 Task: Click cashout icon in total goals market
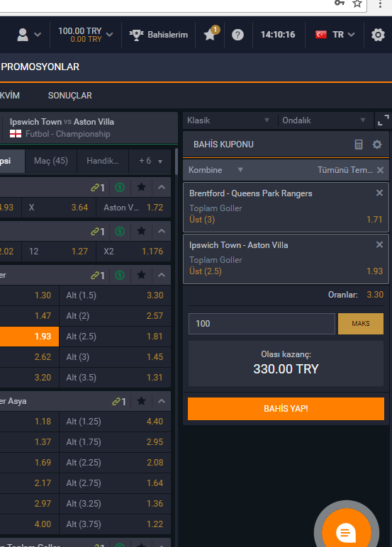coord(120,275)
